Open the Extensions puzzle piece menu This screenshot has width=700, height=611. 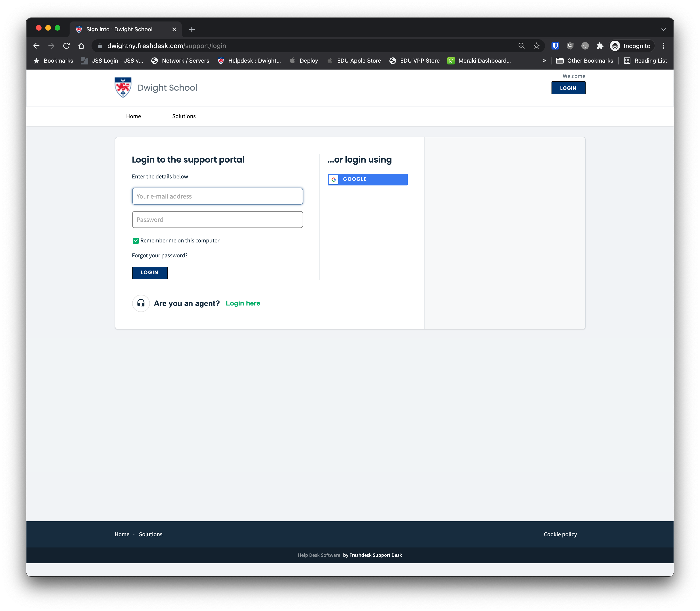[600, 46]
